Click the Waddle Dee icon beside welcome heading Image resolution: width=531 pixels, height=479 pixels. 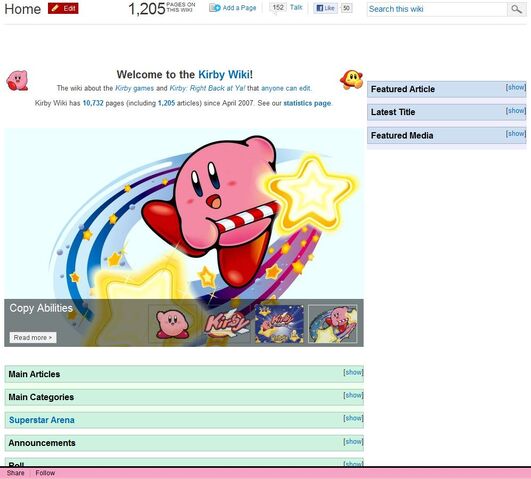351,80
